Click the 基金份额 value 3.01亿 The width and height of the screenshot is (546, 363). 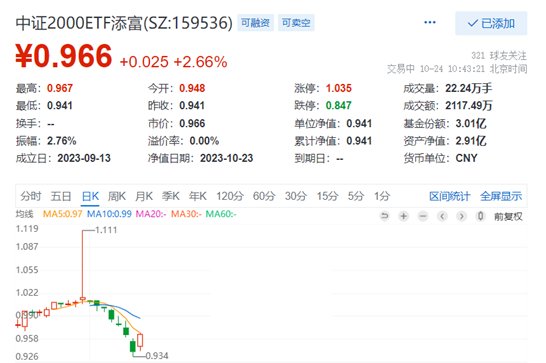(x=471, y=123)
